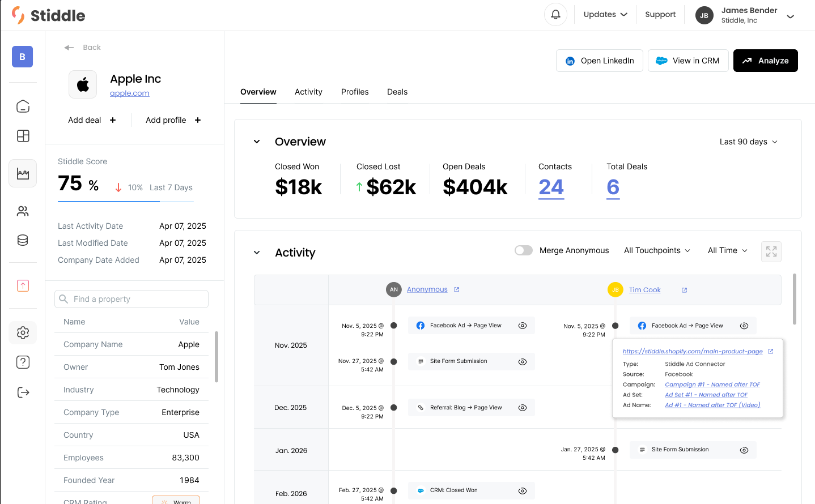Open the James Bender account menu chevron
This screenshot has width=815, height=504.
pyautogui.click(x=791, y=16)
